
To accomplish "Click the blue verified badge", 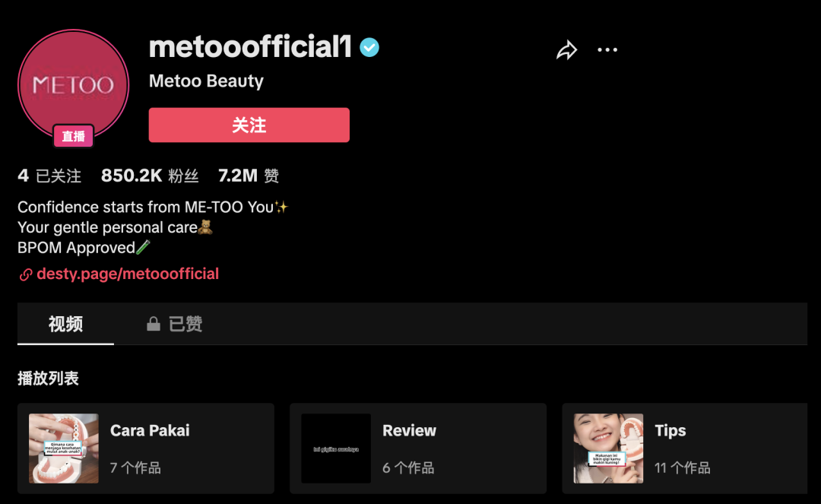I will pyautogui.click(x=369, y=48).
